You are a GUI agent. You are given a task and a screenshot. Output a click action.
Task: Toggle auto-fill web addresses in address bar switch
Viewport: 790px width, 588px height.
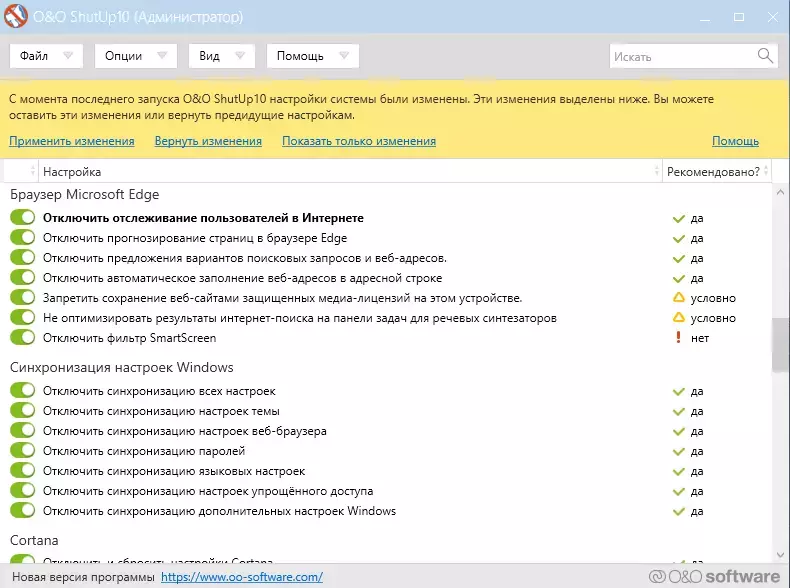pos(22,277)
